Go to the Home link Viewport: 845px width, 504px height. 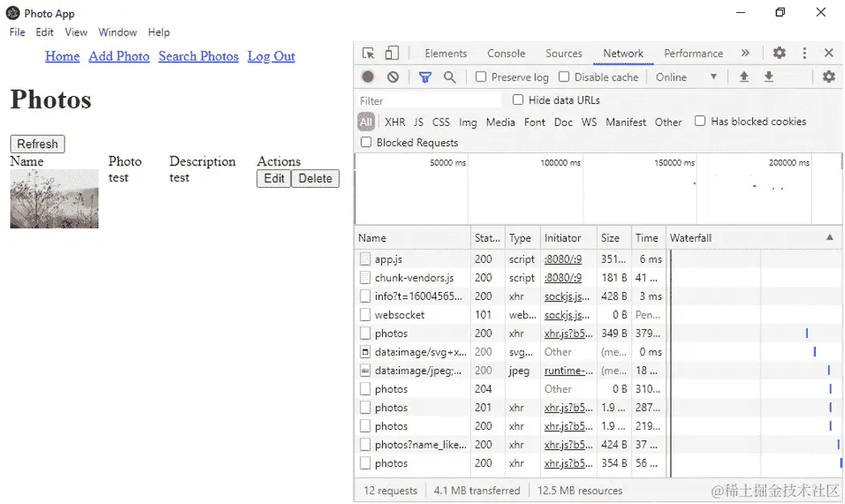(x=63, y=56)
